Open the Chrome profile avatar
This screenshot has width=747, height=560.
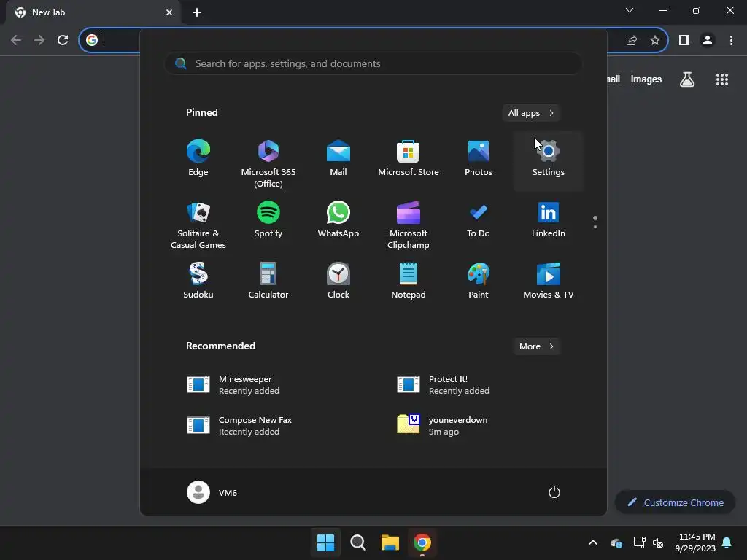click(x=708, y=40)
